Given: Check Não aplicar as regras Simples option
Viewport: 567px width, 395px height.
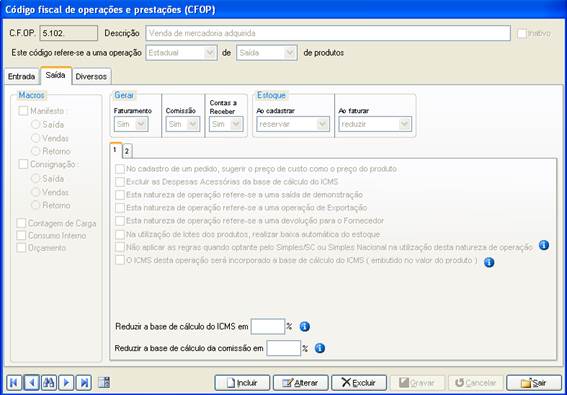Looking at the screenshot, I should 120,247.
